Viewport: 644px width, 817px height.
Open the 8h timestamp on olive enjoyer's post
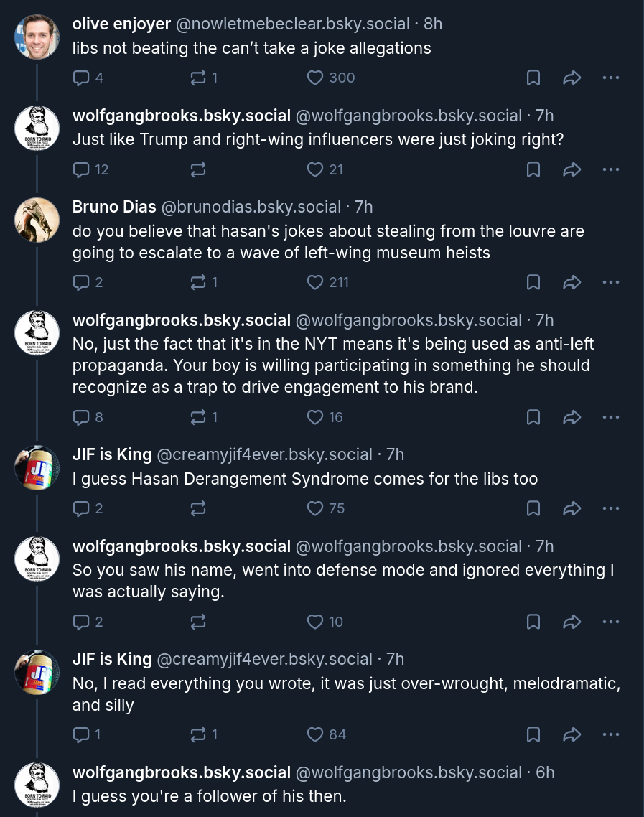coord(433,24)
